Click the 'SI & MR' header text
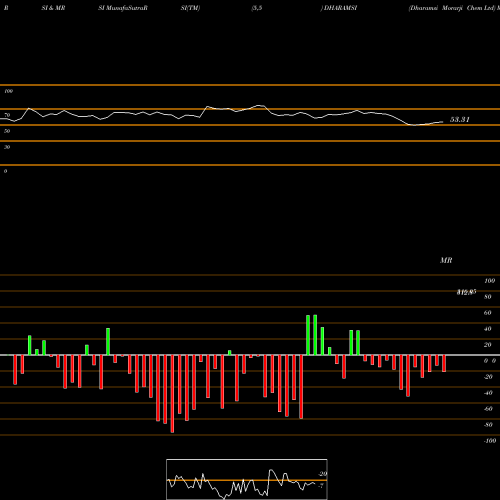Screen dimensions: 500x500 click(53, 8)
